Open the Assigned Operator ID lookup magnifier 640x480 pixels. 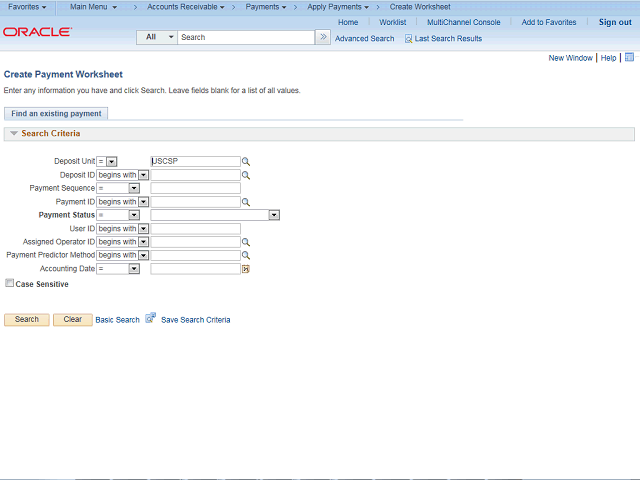pos(246,242)
